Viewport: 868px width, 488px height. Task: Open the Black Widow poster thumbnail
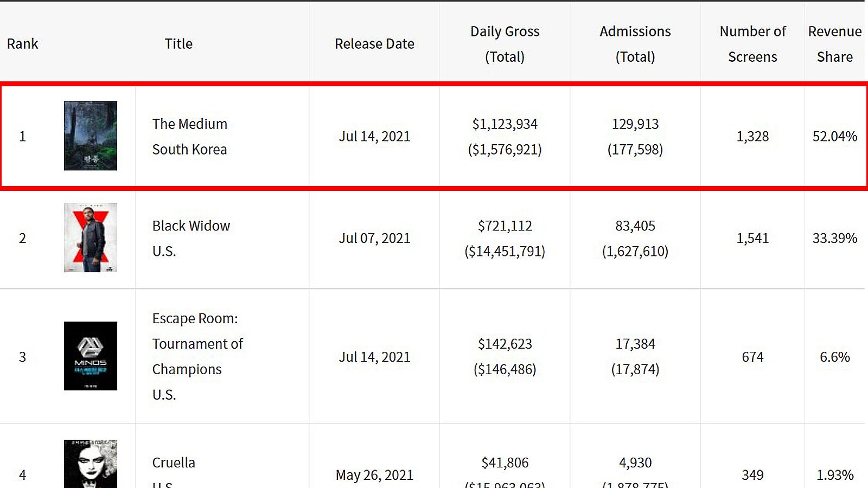(x=91, y=237)
